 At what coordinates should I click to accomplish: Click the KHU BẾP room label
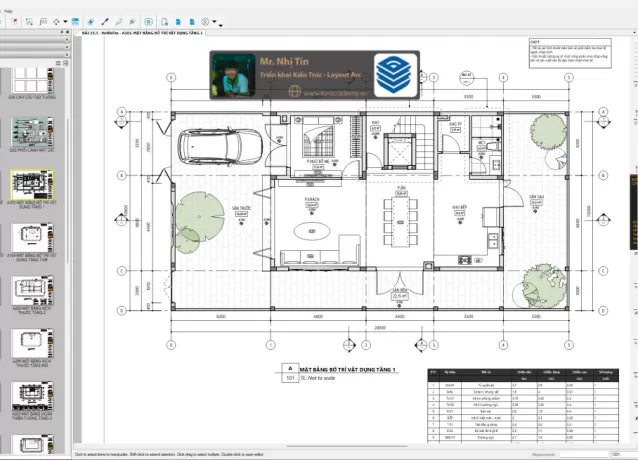point(459,207)
